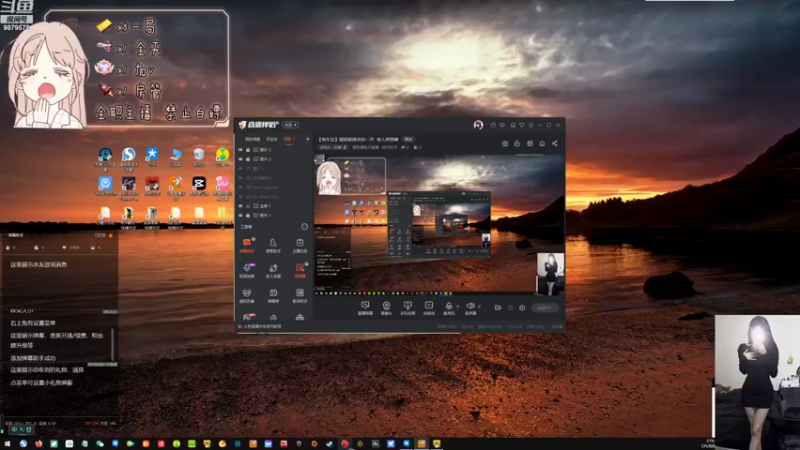Toggle the lock on 图片3 source
The image size is (800, 450).
(x=248, y=149)
